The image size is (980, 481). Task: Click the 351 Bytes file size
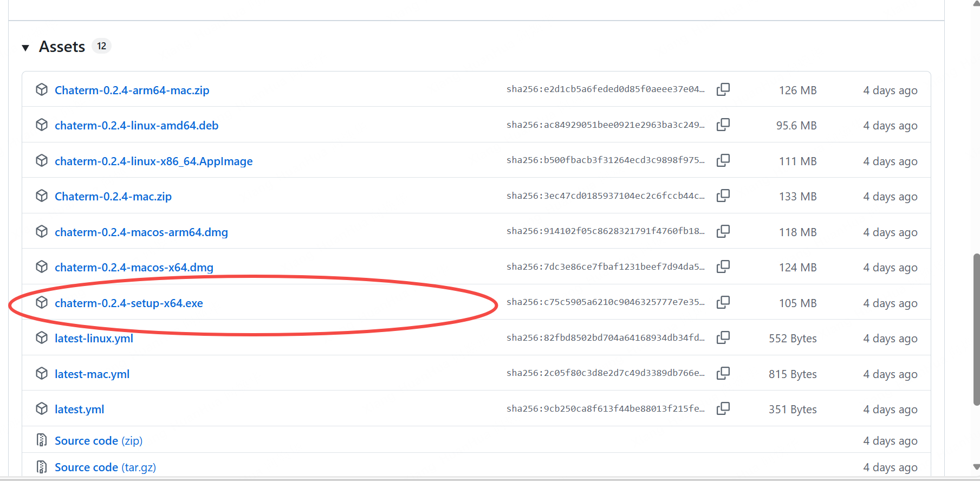coord(793,409)
